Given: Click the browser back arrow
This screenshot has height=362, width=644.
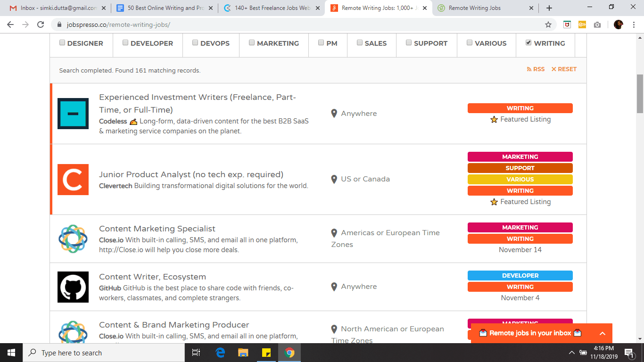Looking at the screenshot, I should pos(11,25).
